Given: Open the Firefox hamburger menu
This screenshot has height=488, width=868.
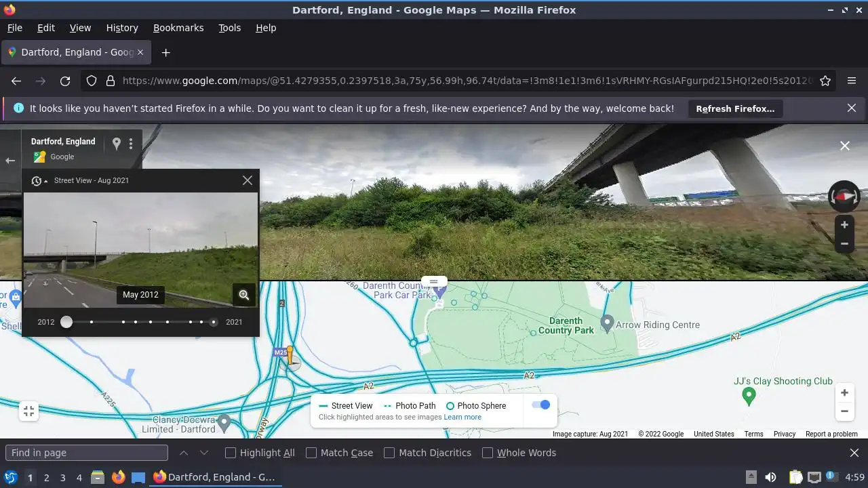Looking at the screenshot, I should coord(852,81).
